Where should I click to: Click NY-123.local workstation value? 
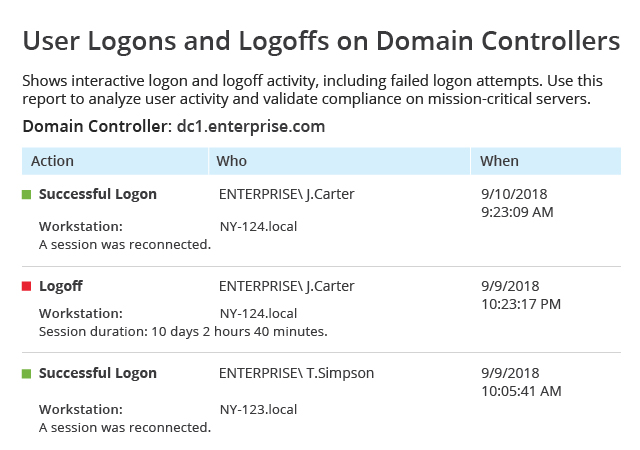pyautogui.click(x=258, y=410)
